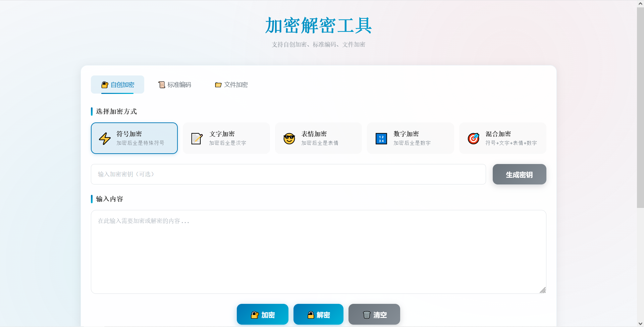Screen dimensions: 644x327
Task: Select the 符号加密 method card
Action: (x=134, y=138)
